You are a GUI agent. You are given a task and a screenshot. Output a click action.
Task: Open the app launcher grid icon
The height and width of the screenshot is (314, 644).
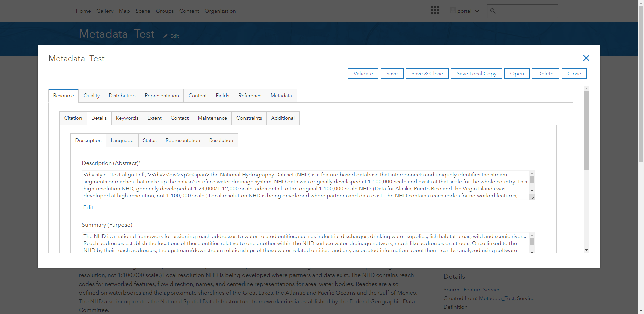[x=435, y=10]
